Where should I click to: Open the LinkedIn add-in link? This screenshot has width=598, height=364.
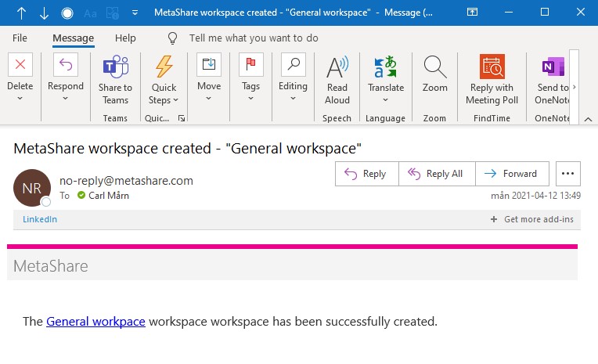(40, 219)
